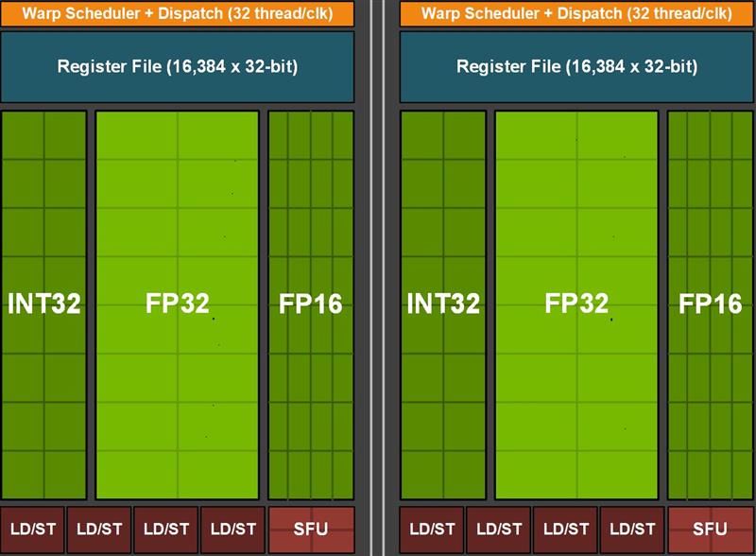Select the first LD/ST unit, right partition
756x556 pixels.
coord(432,530)
